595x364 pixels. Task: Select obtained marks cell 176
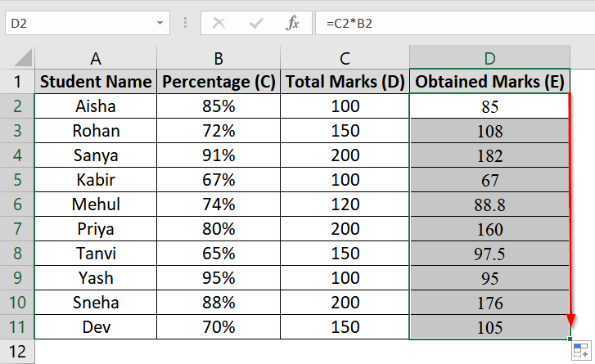(489, 302)
